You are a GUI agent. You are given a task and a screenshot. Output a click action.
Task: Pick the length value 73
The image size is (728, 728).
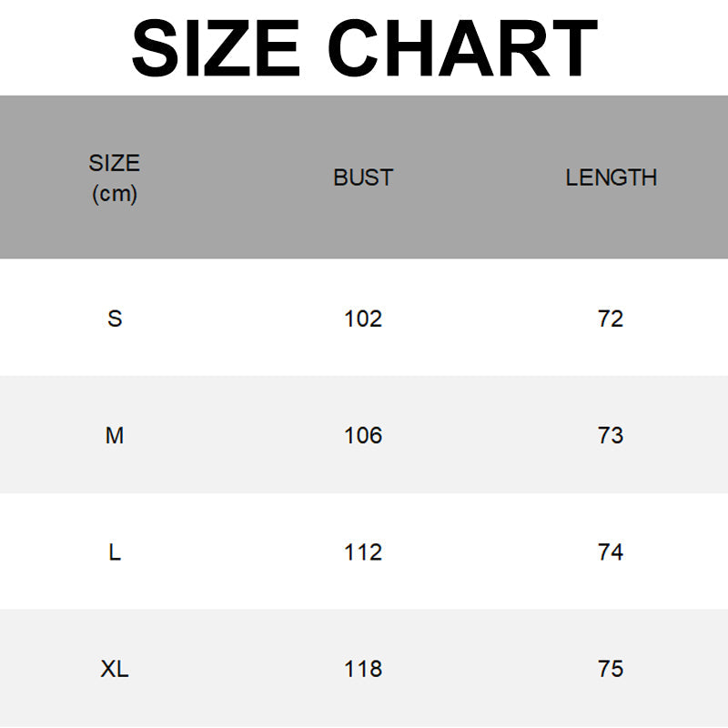pyautogui.click(x=611, y=436)
